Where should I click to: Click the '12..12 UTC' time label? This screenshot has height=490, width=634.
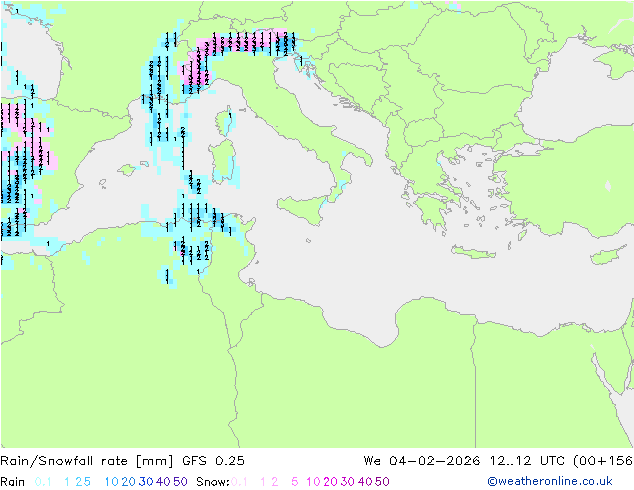pos(526,460)
